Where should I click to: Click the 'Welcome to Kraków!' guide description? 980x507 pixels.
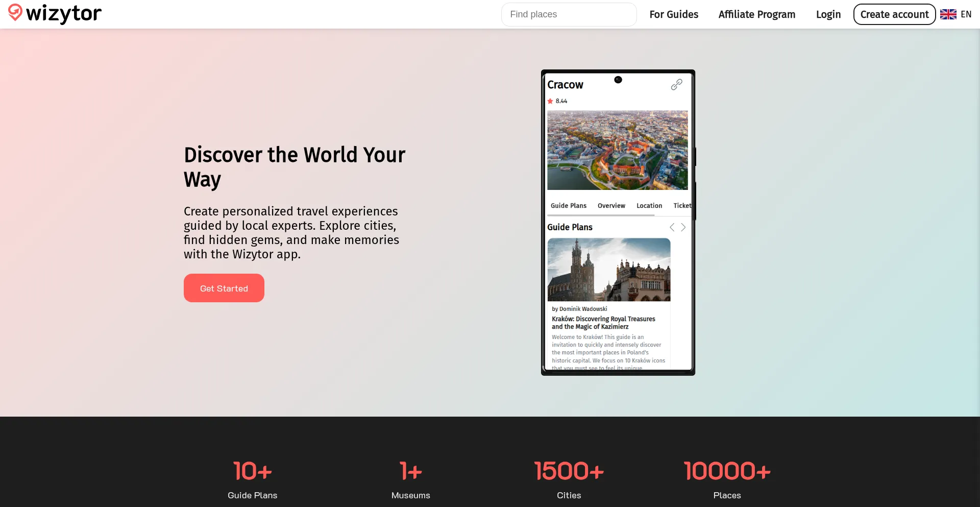click(608, 352)
